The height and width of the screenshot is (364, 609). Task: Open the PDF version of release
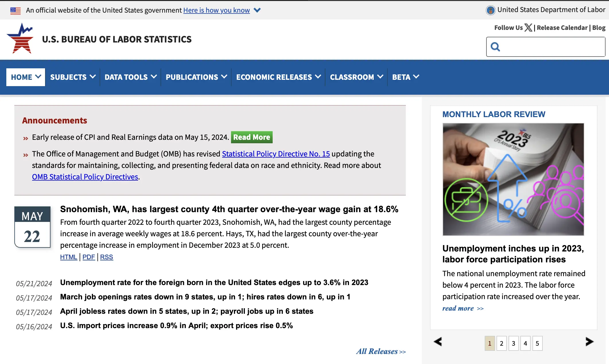pyautogui.click(x=89, y=257)
